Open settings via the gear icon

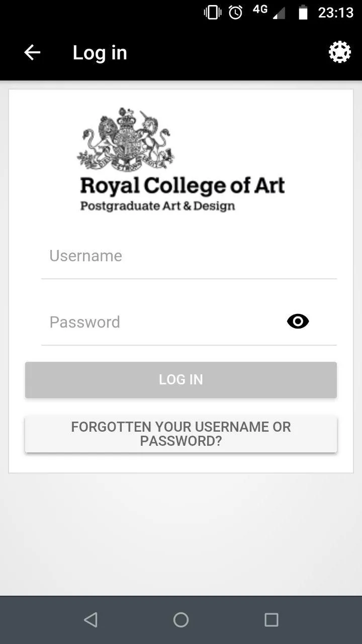[339, 52]
